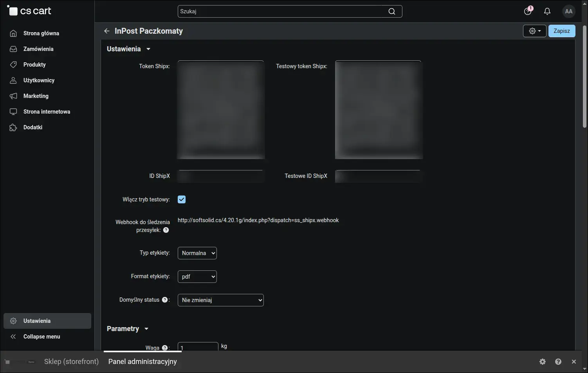Click the CS-Cart logo

point(29,11)
